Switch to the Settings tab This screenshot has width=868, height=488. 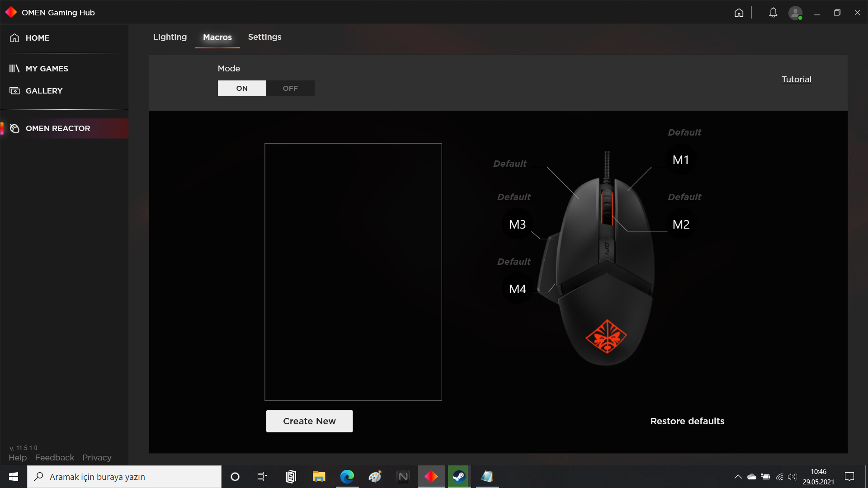[264, 37]
